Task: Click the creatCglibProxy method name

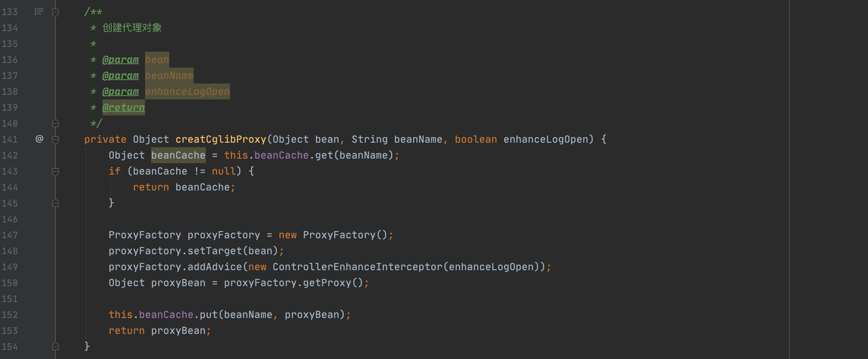Action: pyautogui.click(x=221, y=140)
